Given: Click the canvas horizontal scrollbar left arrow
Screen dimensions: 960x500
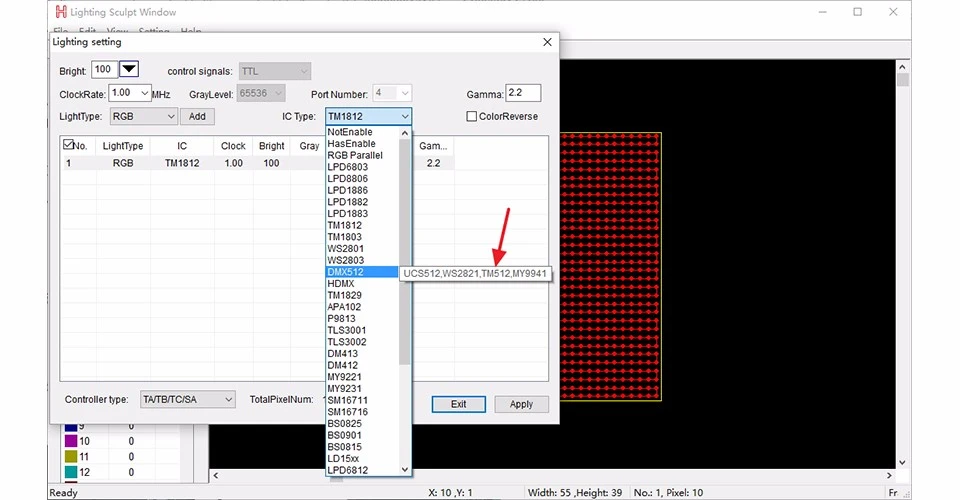Looking at the screenshot, I should pyautogui.click(x=216, y=475).
